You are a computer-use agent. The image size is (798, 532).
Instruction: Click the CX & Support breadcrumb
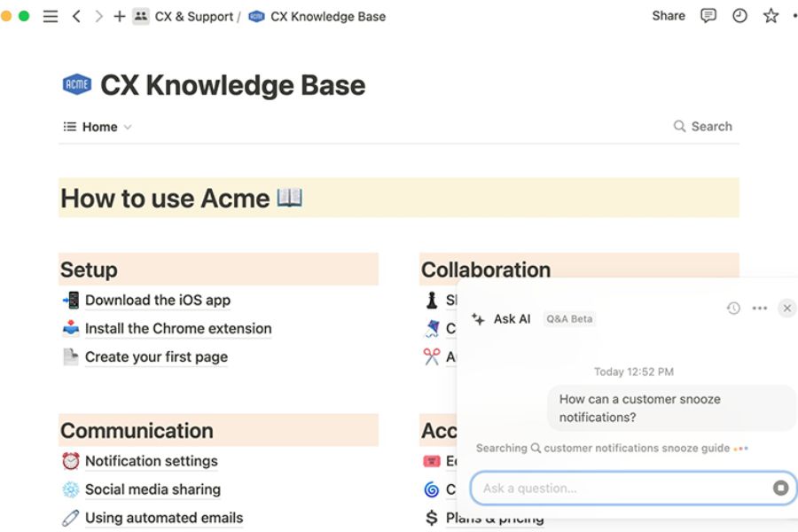click(194, 16)
